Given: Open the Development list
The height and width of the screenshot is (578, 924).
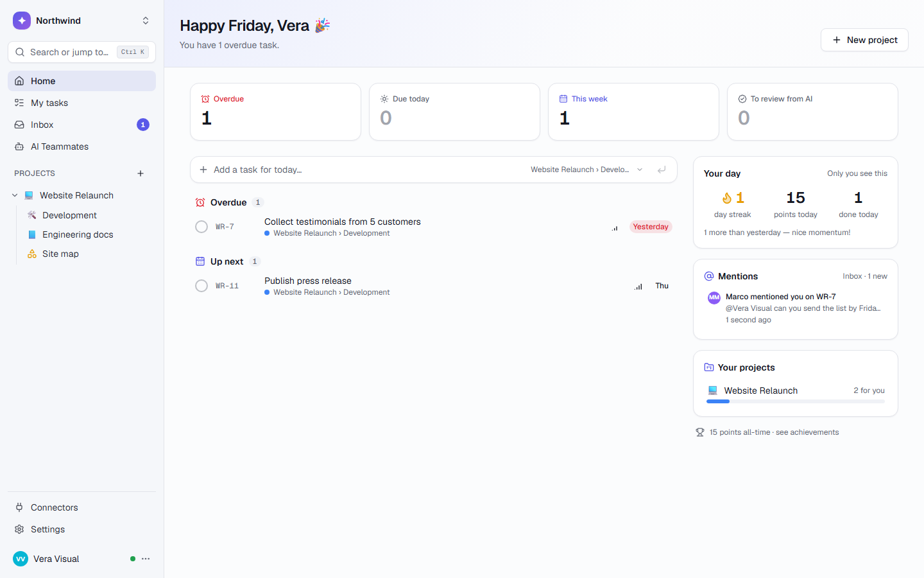Looking at the screenshot, I should [x=69, y=215].
